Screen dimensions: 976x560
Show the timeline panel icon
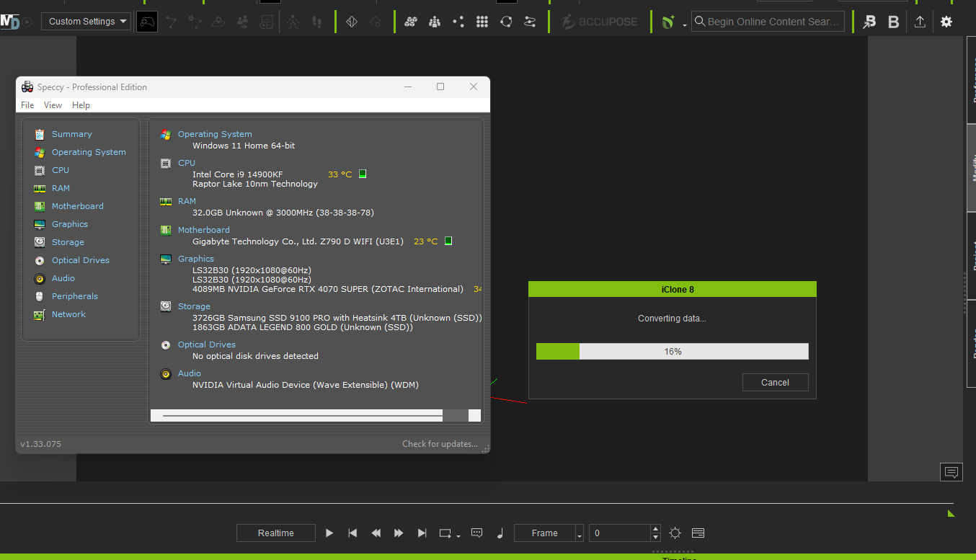(698, 533)
